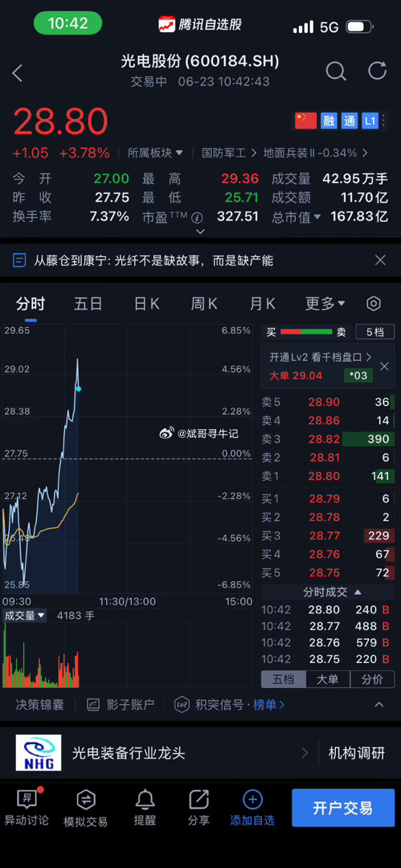Select the 大单 tab

pyautogui.click(x=327, y=679)
